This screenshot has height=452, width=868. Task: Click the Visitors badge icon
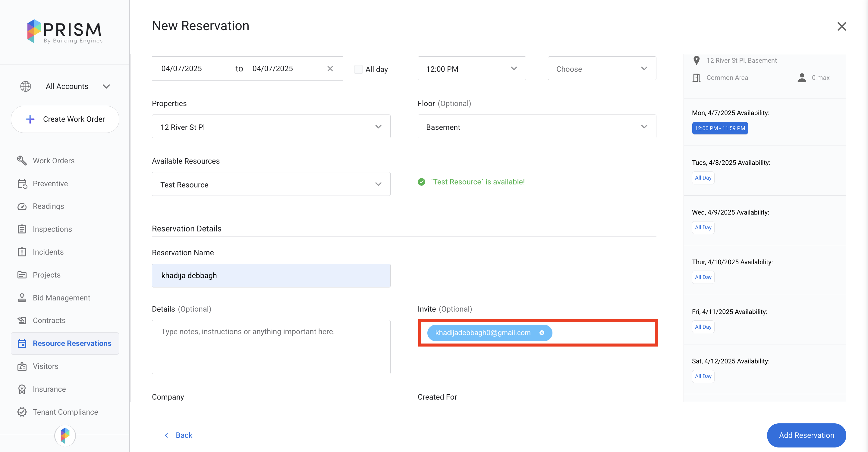point(22,366)
